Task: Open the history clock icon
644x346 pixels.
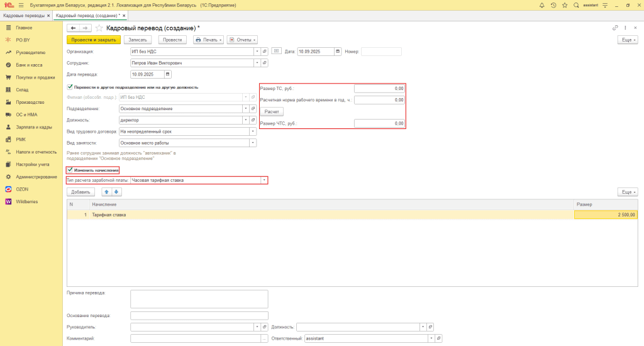Action: click(553, 5)
